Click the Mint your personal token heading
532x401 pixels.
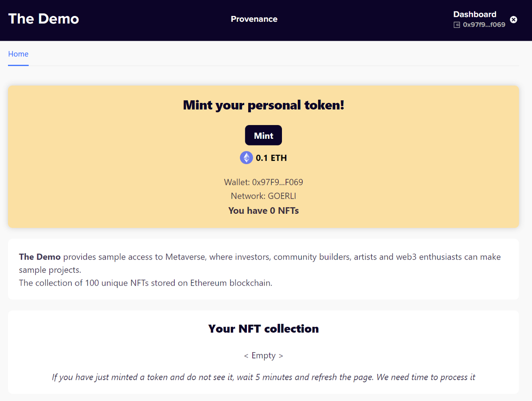(263, 105)
